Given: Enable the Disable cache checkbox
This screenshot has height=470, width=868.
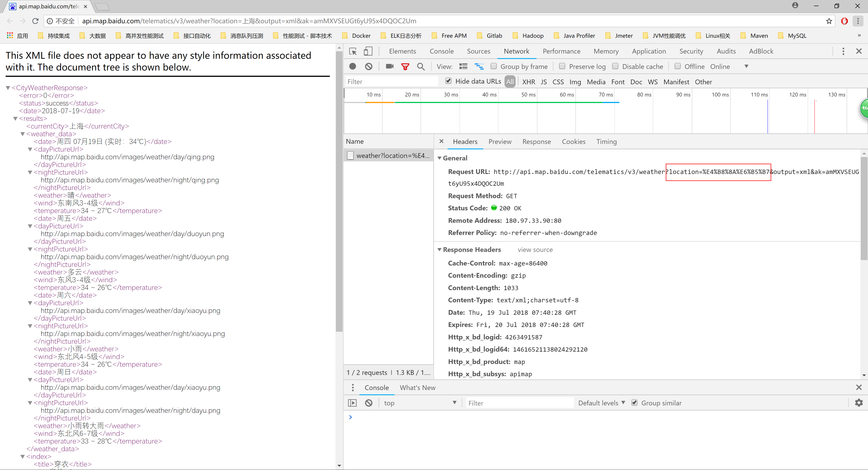Looking at the screenshot, I should coord(615,66).
